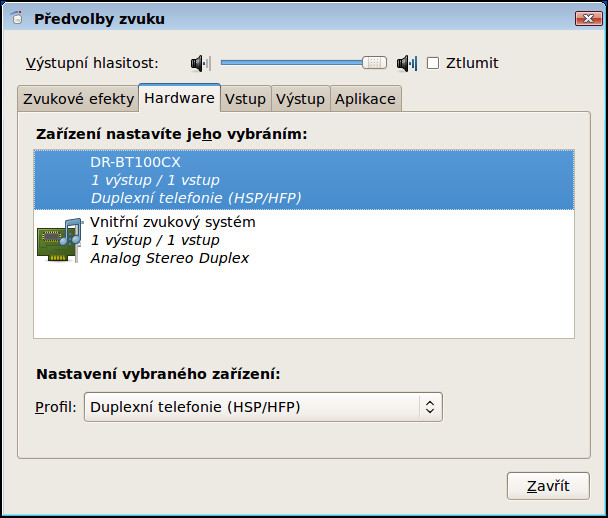Select the DR-BT100CX device entry
This screenshot has height=518, width=608.
[304, 180]
